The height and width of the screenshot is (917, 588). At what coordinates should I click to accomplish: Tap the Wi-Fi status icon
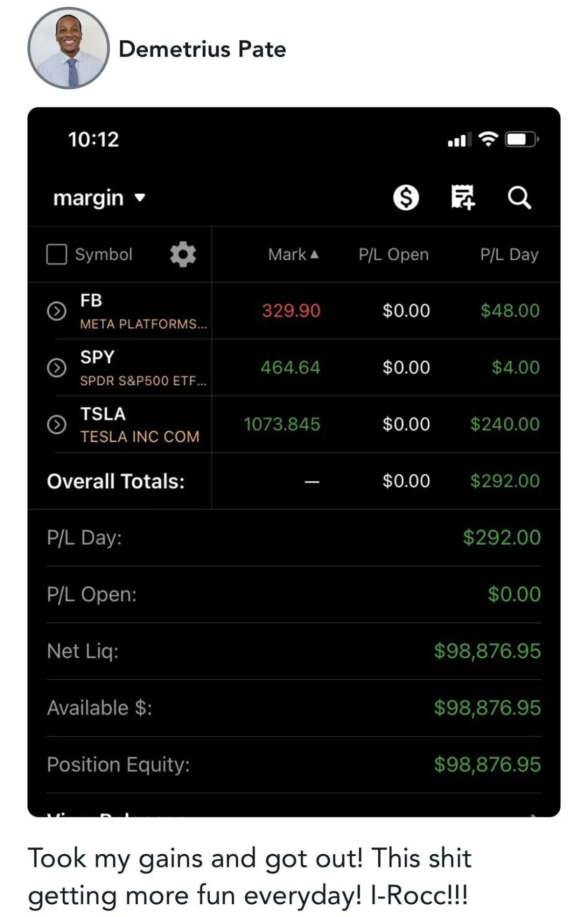coord(488,139)
